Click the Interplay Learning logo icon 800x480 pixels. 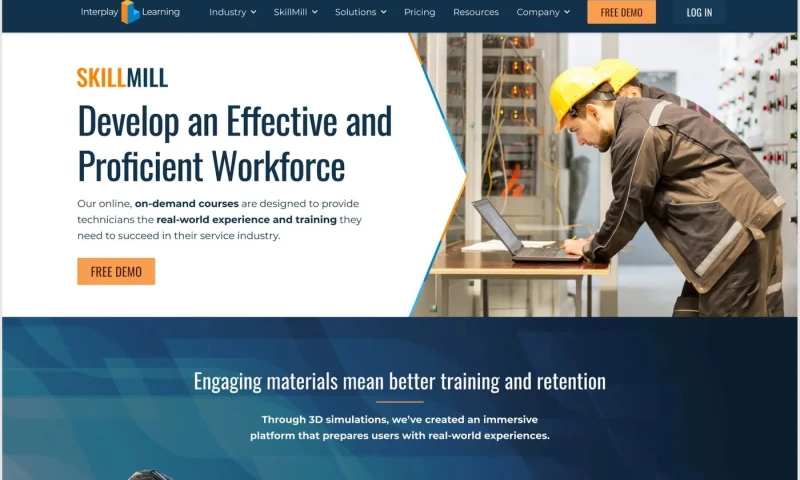point(130,12)
